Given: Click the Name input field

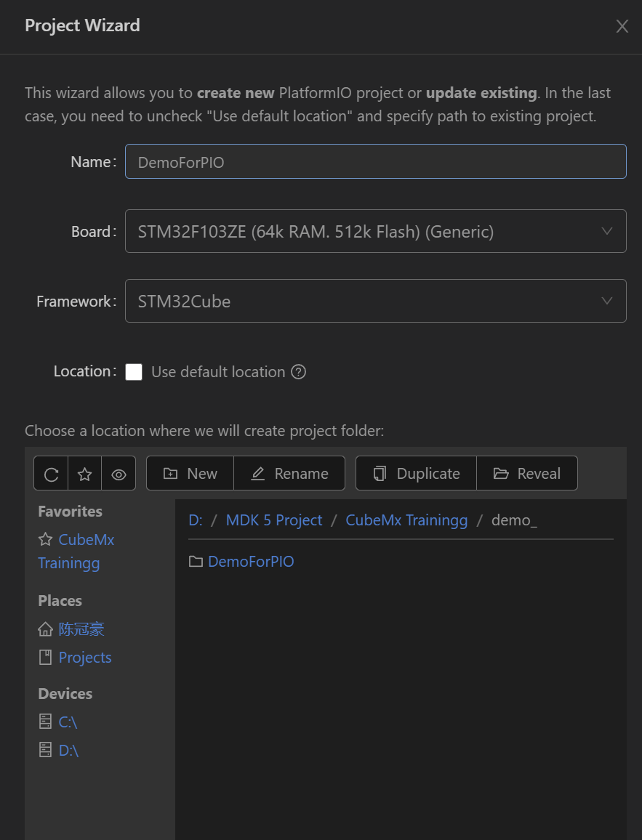Looking at the screenshot, I should coord(375,162).
